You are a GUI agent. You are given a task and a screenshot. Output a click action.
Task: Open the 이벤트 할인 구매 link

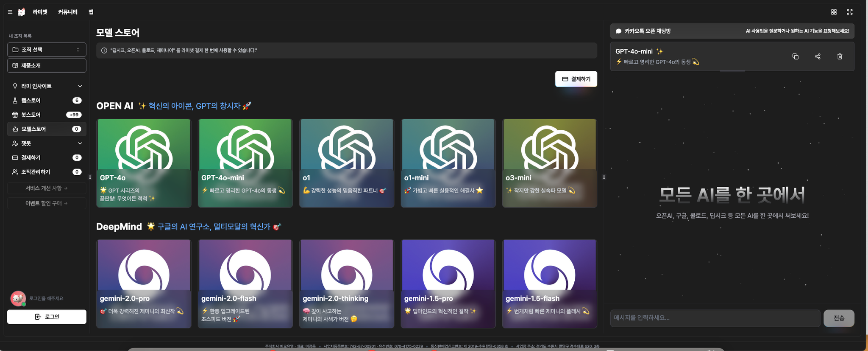pyautogui.click(x=47, y=203)
